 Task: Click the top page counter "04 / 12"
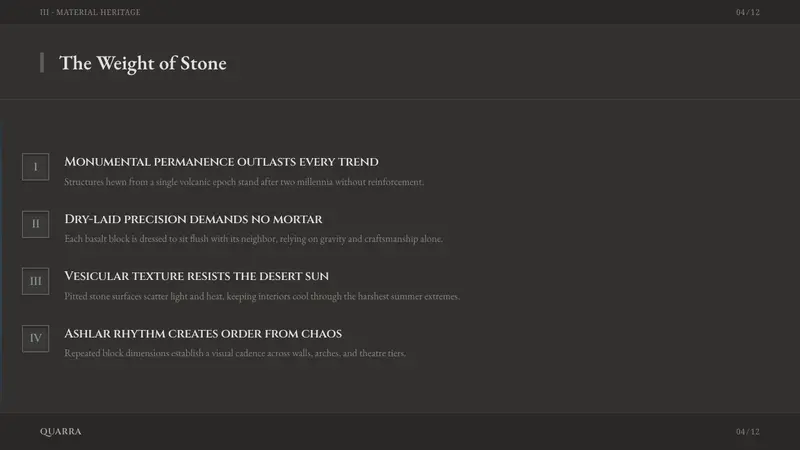[x=747, y=12]
